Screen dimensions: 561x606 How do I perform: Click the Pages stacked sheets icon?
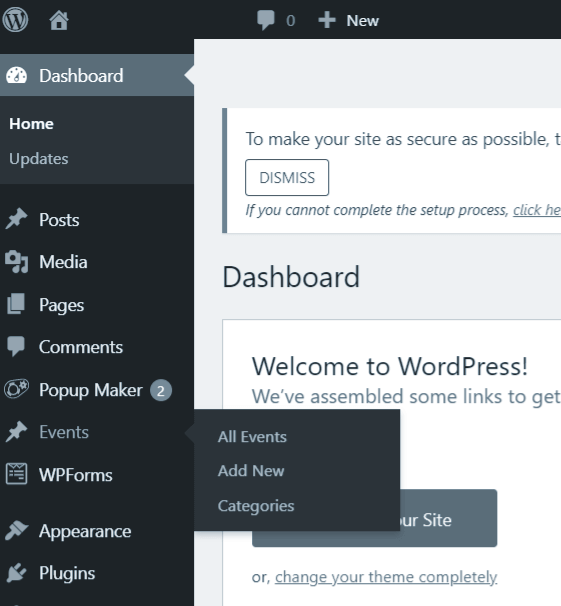click(16, 304)
